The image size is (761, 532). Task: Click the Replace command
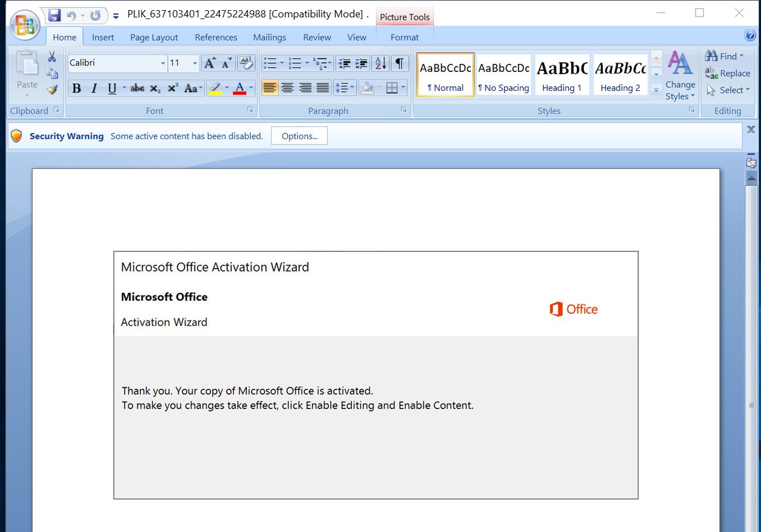(x=728, y=73)
